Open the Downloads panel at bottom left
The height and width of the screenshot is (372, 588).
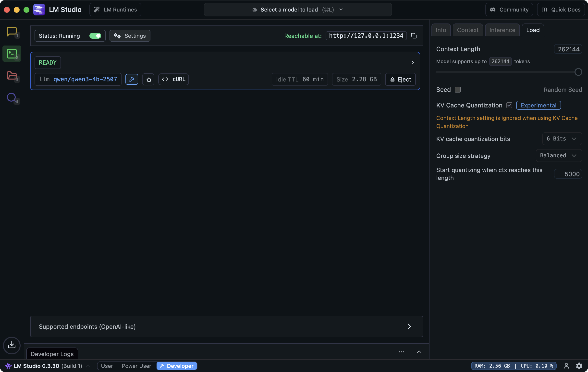pyautogui.click(x=12, y=345)
